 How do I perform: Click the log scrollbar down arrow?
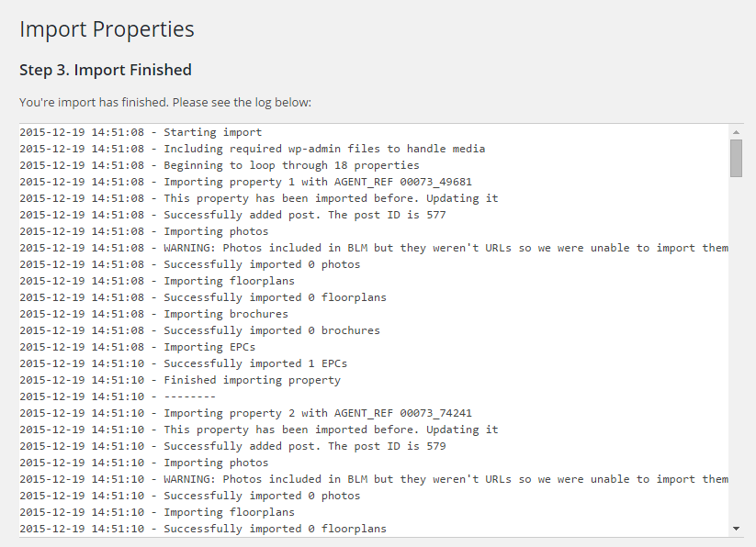click(x=736, y=529)
